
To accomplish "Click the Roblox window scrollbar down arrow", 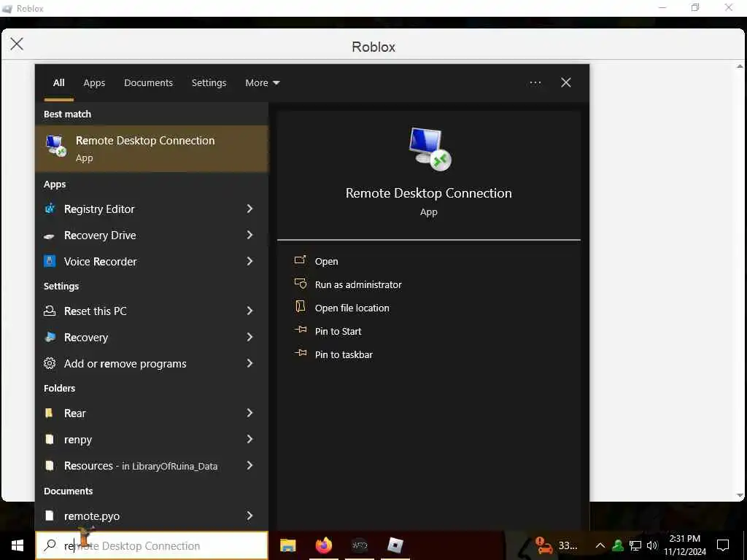I will 740,495.
